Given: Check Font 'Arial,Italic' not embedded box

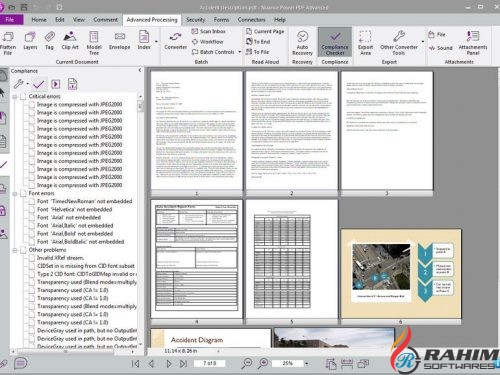Looking at the screenshot, I should (32, 226).
